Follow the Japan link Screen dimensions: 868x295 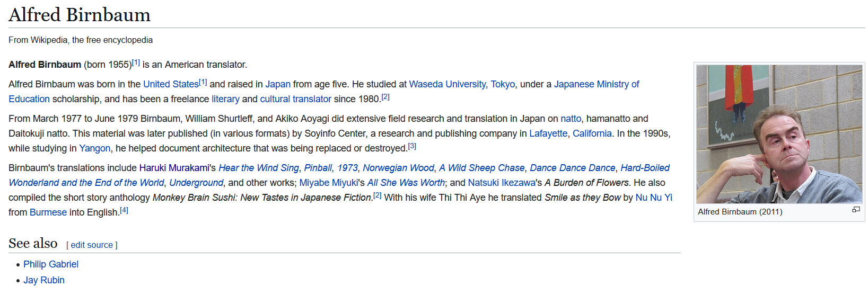click(x=278, y=84)
